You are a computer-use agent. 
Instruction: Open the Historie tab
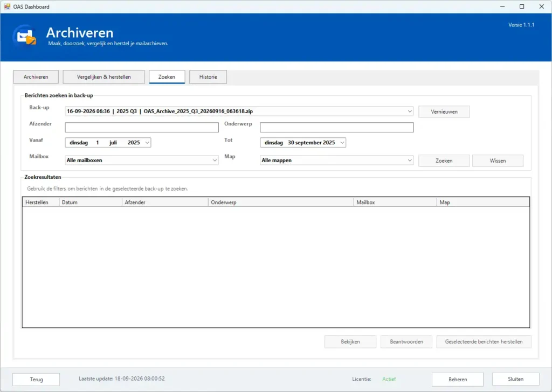coord(208,77)
